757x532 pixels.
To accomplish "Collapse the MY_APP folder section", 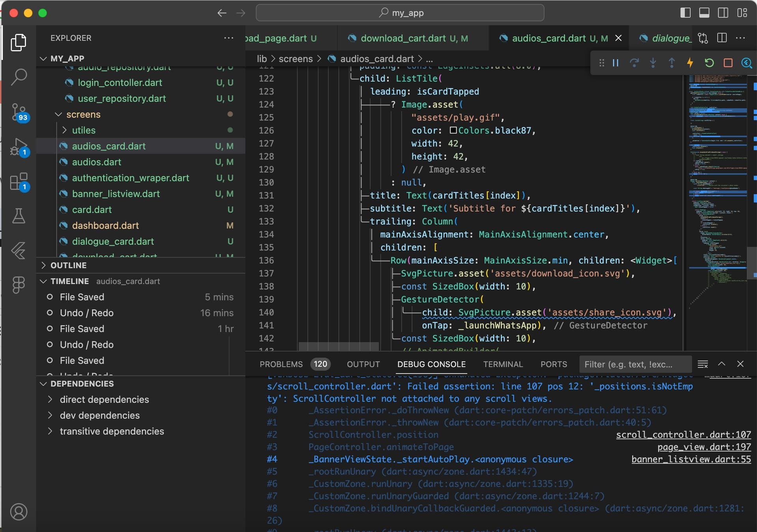I will [x=43, y=58].
